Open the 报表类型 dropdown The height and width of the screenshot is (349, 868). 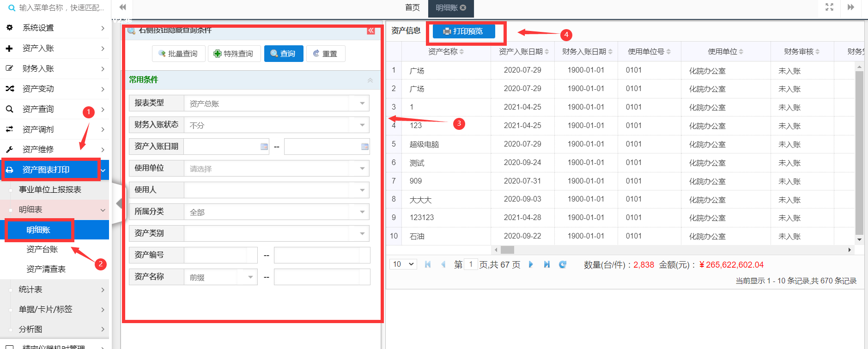click(x=362, y=103)
